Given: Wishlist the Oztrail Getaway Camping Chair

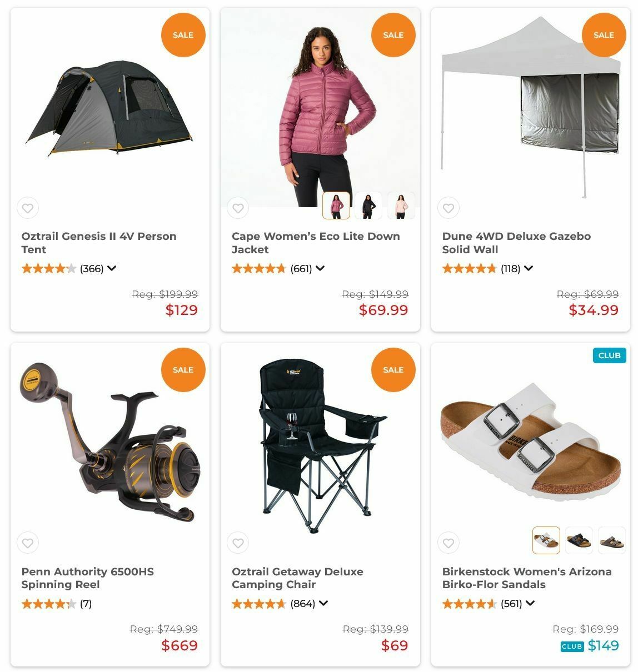Looking at the screenshot, I should coord(238,543).
